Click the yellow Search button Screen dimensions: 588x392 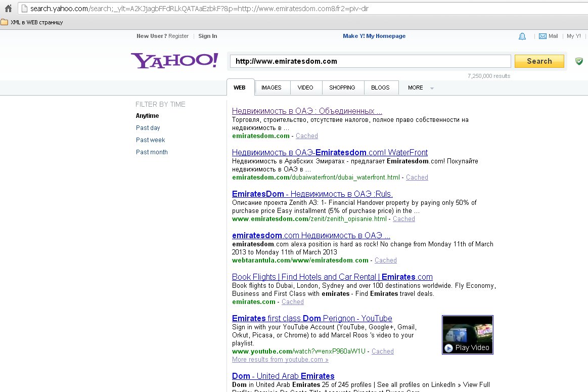pos(539,61)
